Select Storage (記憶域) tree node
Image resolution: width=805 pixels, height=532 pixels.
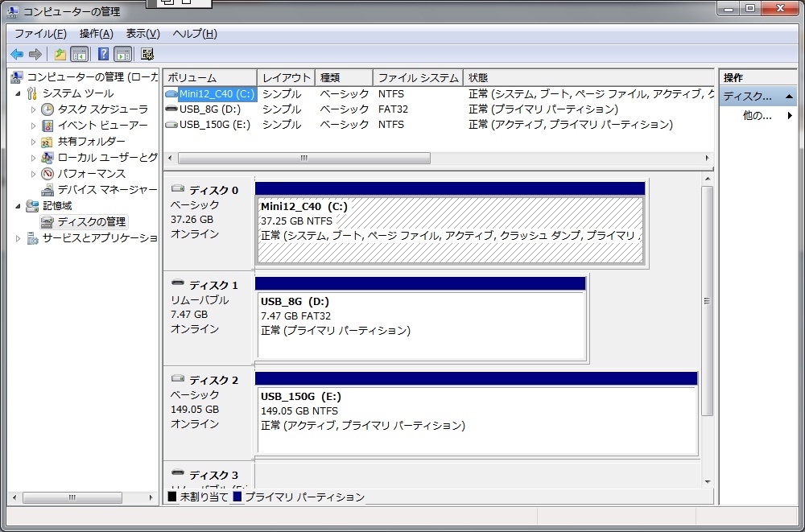49,206
